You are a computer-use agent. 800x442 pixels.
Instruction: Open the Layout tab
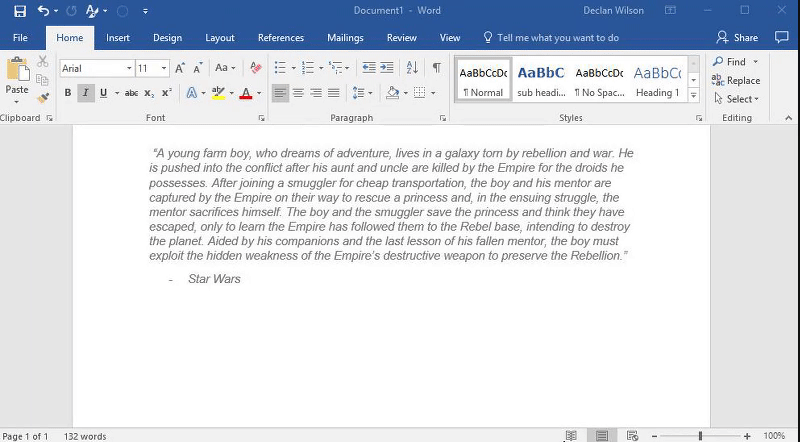220,38
